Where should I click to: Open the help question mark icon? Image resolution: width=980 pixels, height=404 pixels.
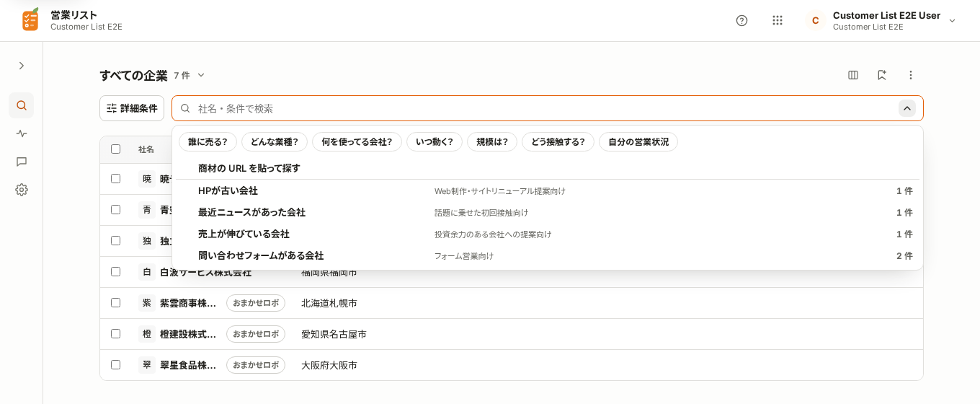click(741, 20)
